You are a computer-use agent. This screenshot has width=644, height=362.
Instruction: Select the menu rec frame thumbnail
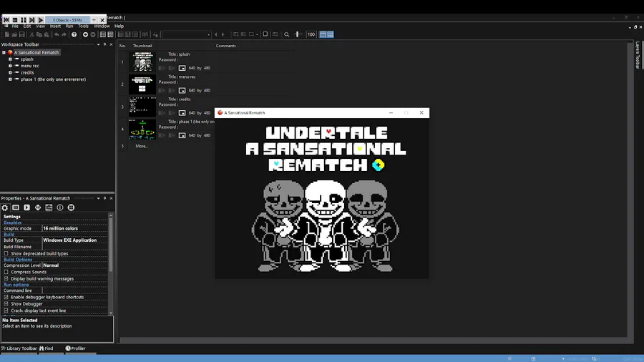tap(142, 84)
